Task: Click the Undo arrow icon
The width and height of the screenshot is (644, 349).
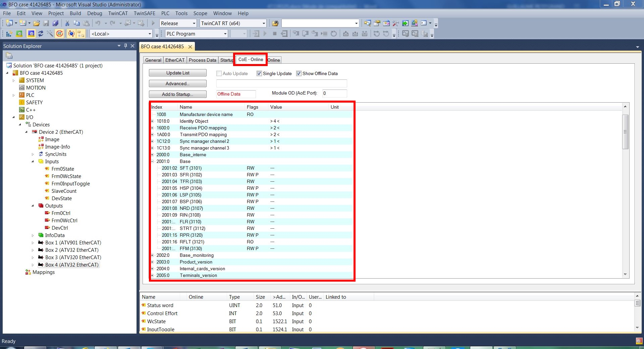Action: coord(98,23)
